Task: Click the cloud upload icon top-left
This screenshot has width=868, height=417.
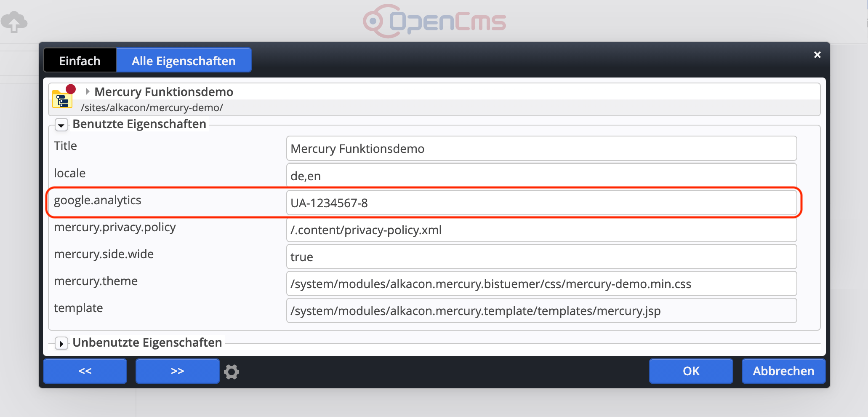Action: point(14,21)
